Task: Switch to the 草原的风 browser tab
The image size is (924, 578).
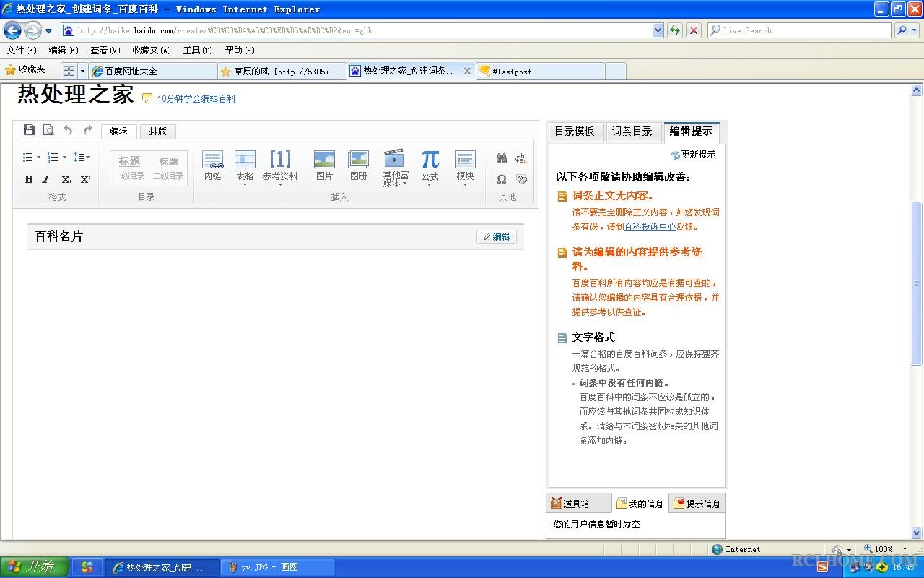Action: (282, 71)
